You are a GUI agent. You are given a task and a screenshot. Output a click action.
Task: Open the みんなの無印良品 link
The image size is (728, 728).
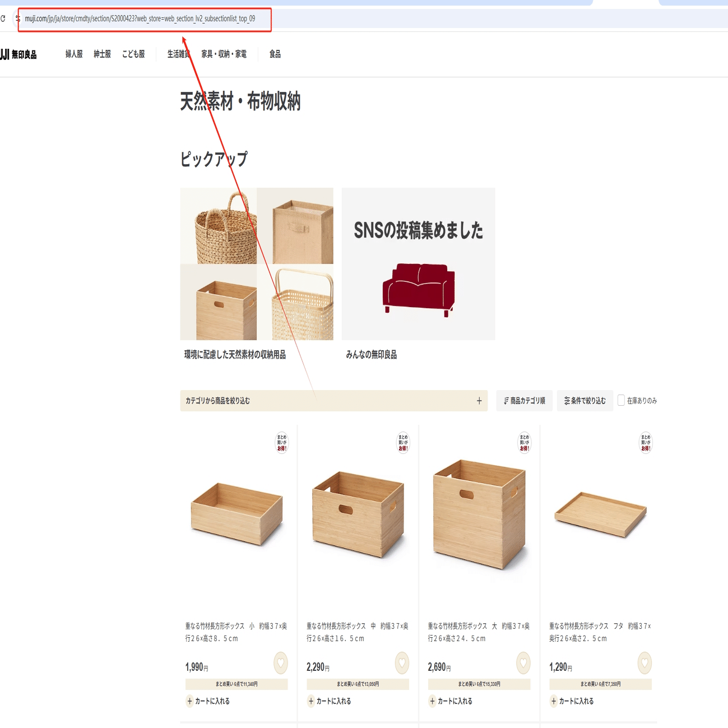pyautogui.click(x=372, y=355)
